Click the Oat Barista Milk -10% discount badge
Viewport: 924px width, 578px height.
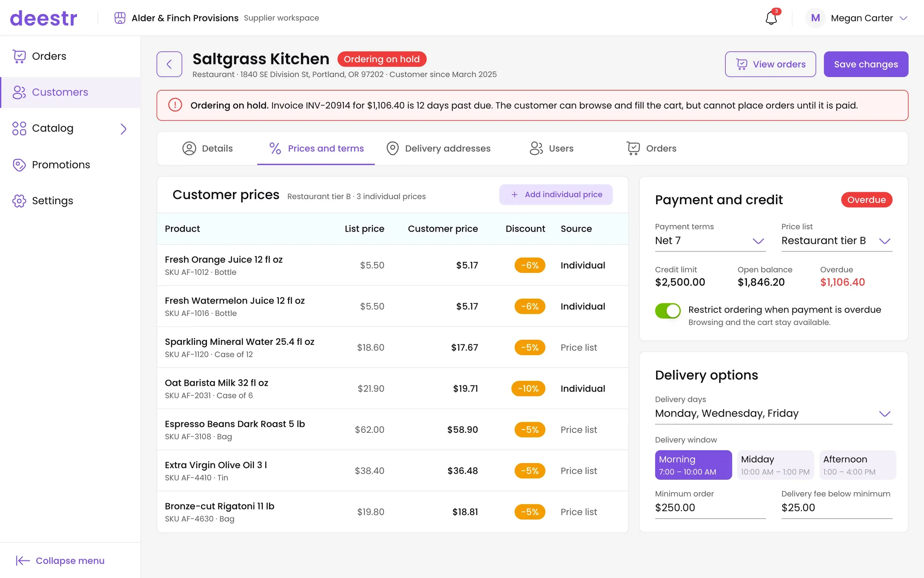coord(528,388)
